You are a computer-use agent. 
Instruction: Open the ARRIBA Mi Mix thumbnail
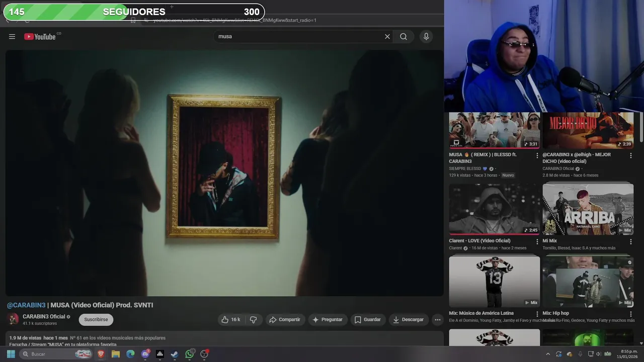[x=588, y=209]
